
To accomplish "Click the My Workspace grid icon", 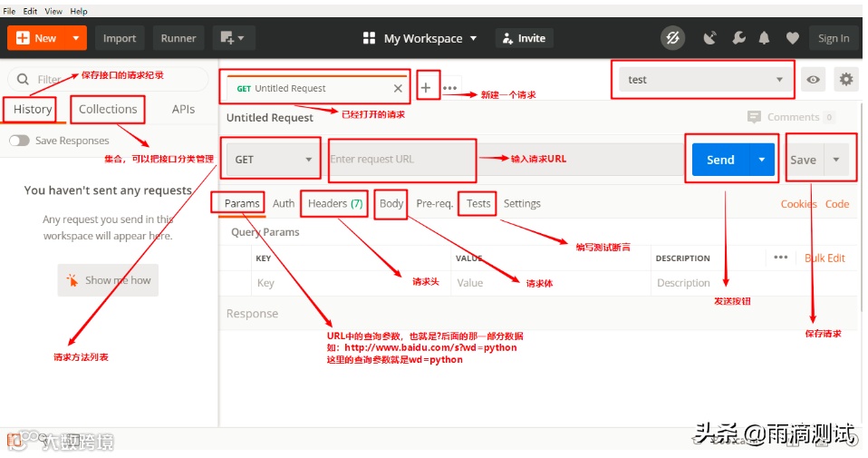I will coord(369,38).
